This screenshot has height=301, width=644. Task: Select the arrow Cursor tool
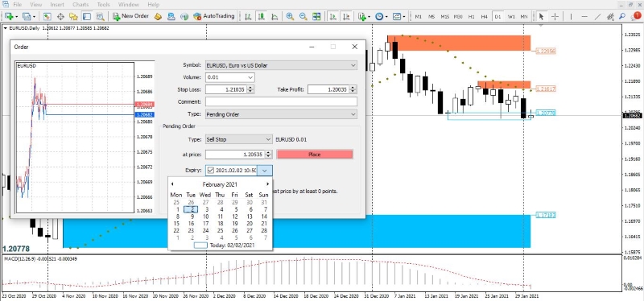tap(541, 16)
